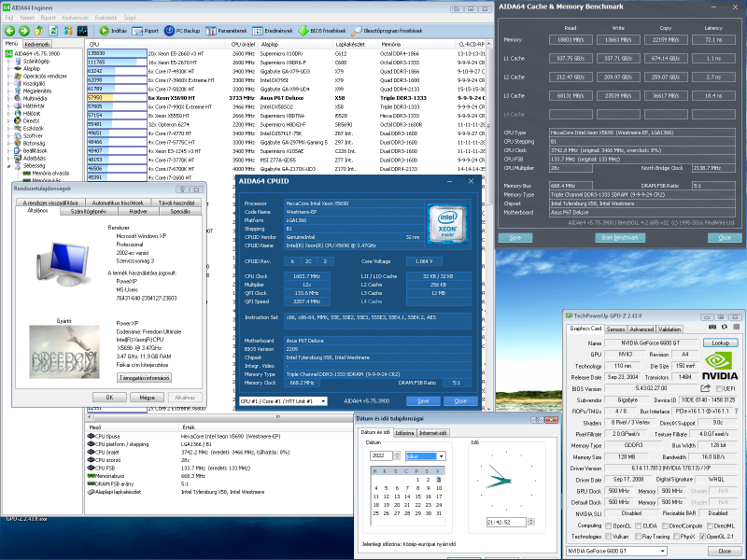
Task: Click OK in the system properties dialog
Action: 109,398
